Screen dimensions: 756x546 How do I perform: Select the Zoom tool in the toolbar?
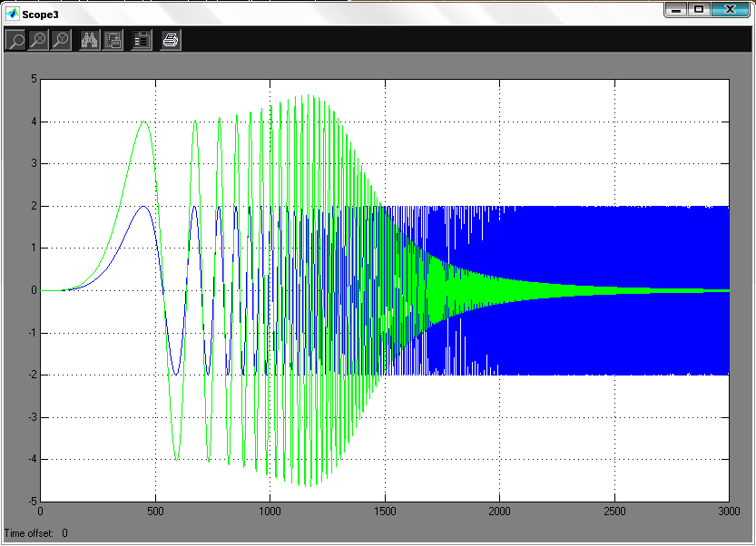[16, 41]
